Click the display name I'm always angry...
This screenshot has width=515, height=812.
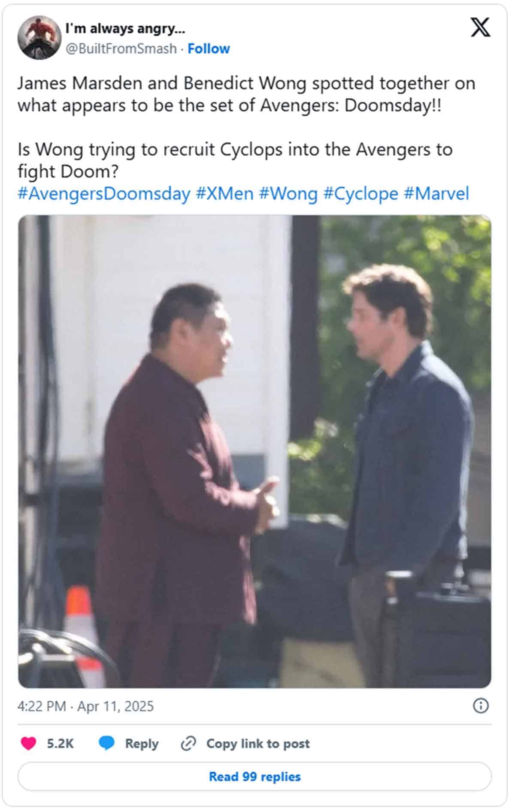125,29
